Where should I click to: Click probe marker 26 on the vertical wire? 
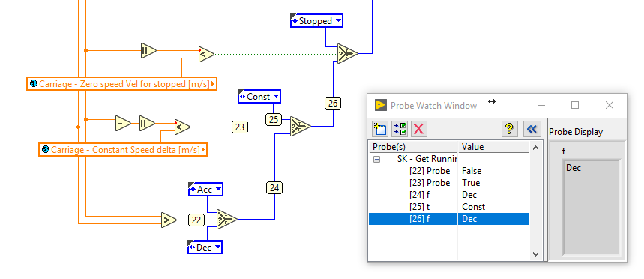[x=333, y=103]
